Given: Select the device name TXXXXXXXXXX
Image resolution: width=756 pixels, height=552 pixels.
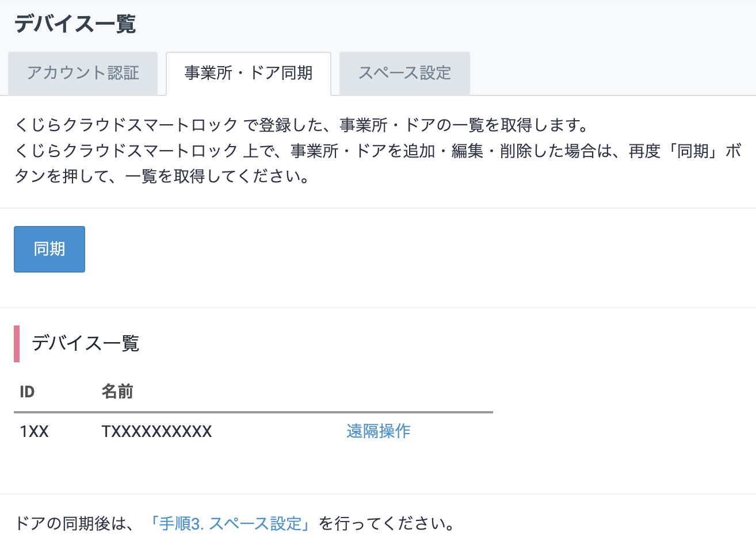Looking at the screenshot, I should coord(156,432).
